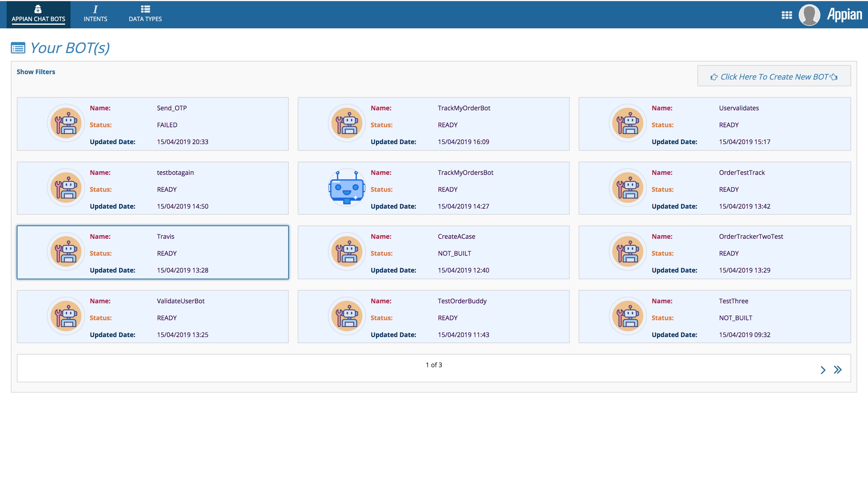This screenshot has height=480, width=868.
Task: Go to next page of bots
Action: [x=823, y=370]
